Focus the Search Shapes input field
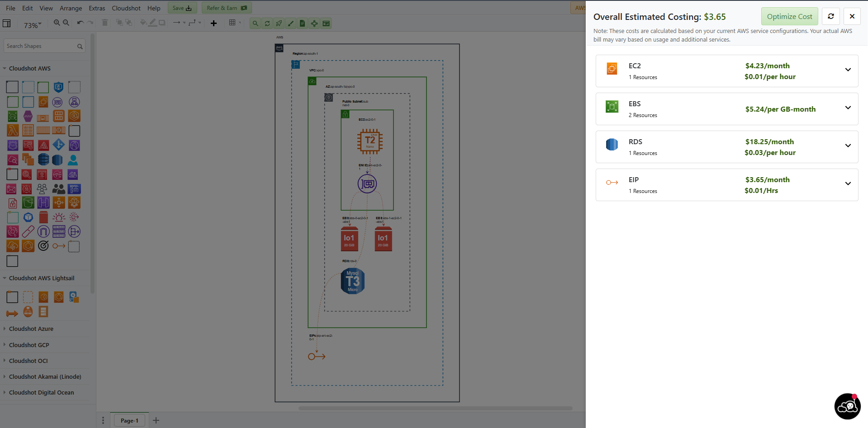Image resolution: width=868 pixels, height=428 pixels. (44, 46)
